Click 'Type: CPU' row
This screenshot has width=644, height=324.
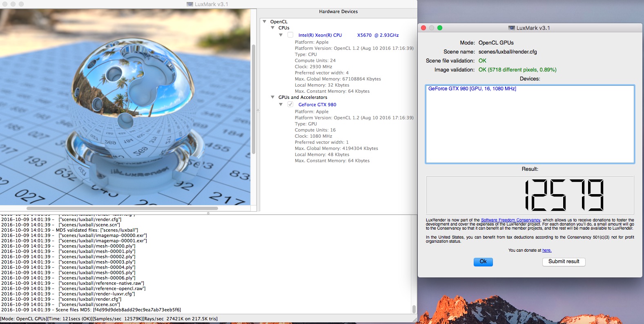click(306, 54)
